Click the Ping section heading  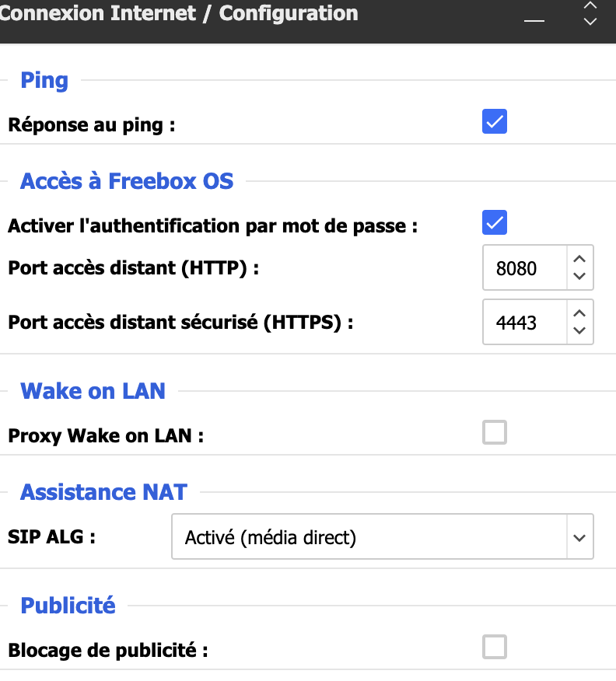coord(44,80)
